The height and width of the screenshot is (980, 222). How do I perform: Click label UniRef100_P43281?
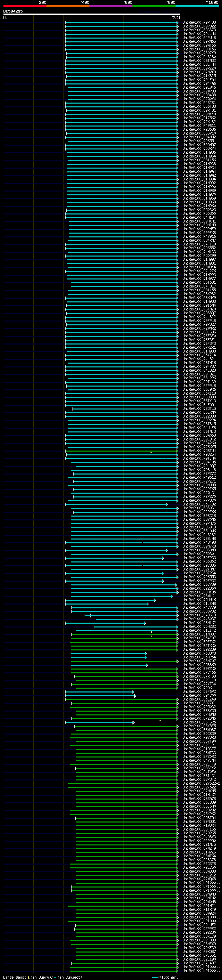tap(199, 103)
